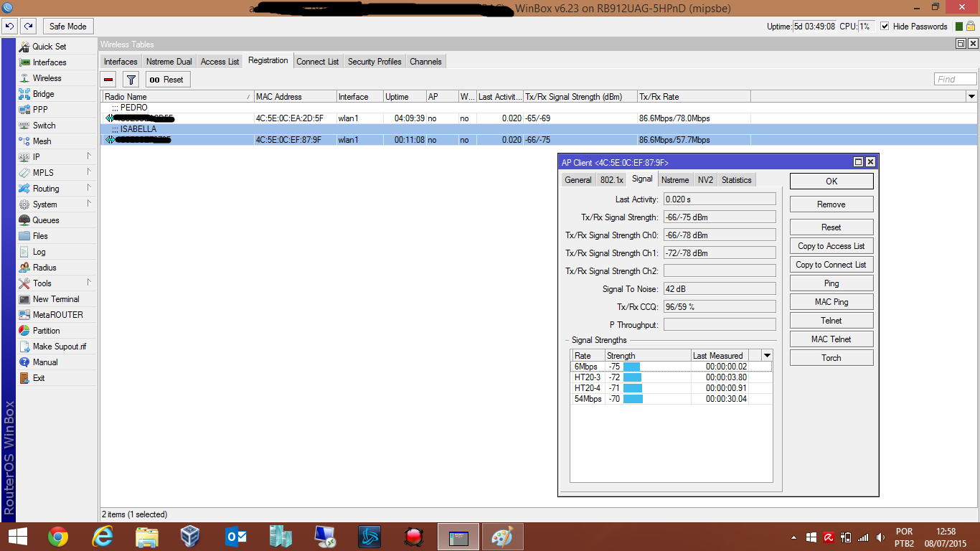This screenshot has height=551, width=980.
Task: Toggle the Hide Passwords checkbox
Action: pyautogui.click(x=885, y=27)
